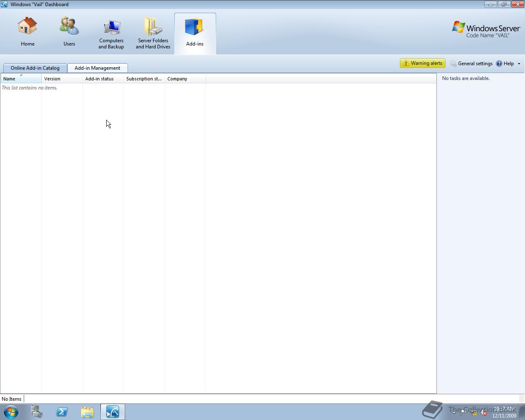
Task: Click the Dashboard title bar icon
Action: [x=4, y=4]
